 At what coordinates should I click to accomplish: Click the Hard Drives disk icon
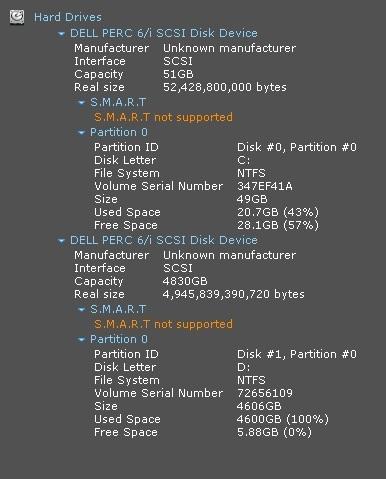point(17,17)
